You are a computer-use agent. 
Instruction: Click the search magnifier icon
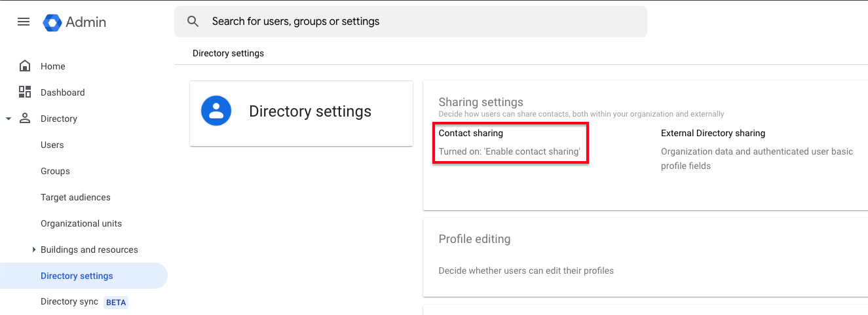pyautogui.click(x=193, y=22)
